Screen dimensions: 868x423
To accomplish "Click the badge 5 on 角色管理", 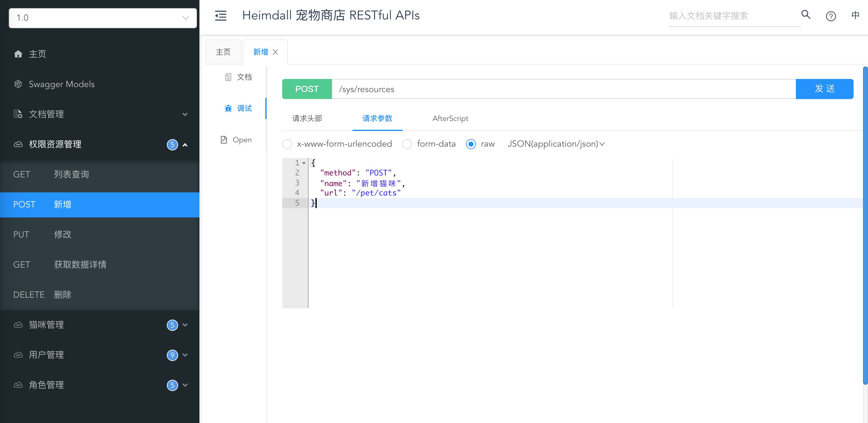I will (172, 385).
